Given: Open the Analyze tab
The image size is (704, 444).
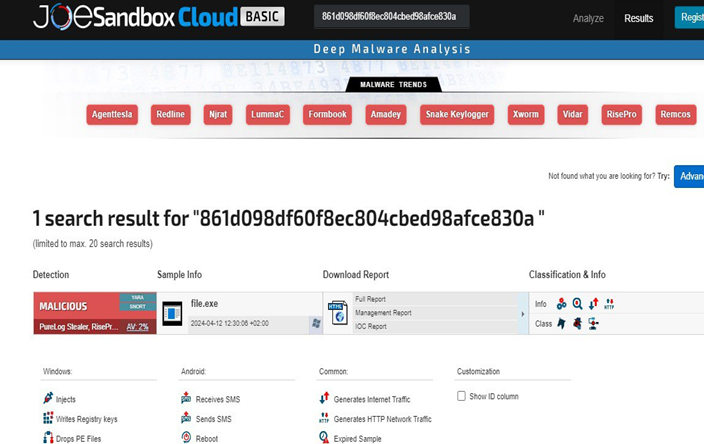Looking at the screenshot, I should tap(588, 18).
